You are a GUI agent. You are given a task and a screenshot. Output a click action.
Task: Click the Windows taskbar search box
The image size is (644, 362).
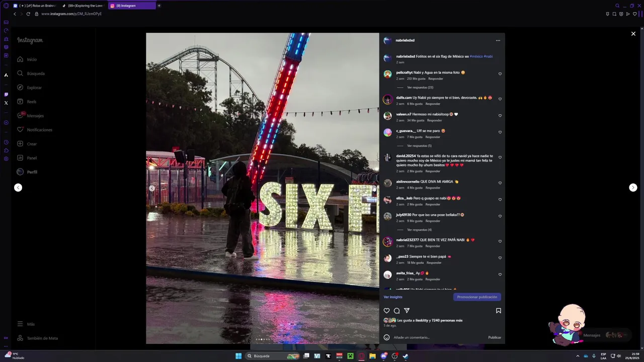(x=273, y=356)
